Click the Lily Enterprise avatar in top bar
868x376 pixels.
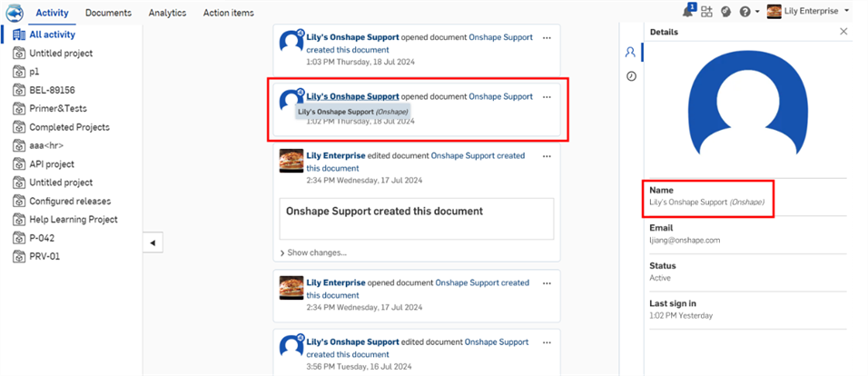click(x=774, y=12)
